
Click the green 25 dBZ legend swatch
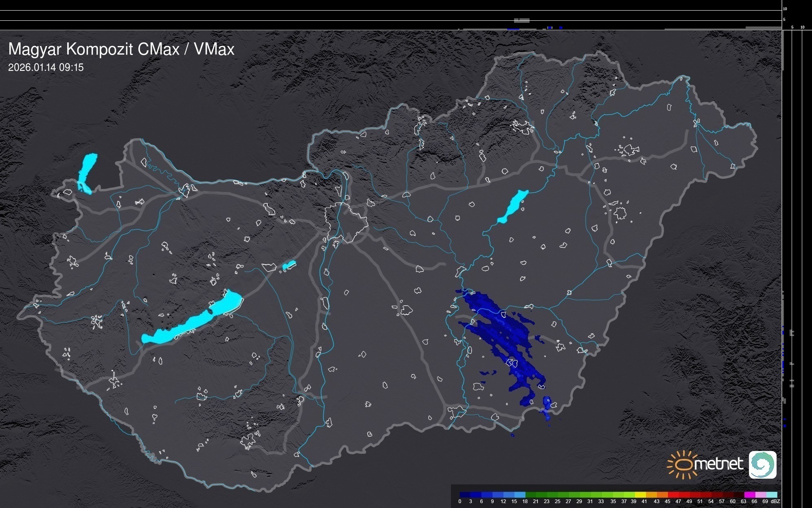[x=563, y=495]
